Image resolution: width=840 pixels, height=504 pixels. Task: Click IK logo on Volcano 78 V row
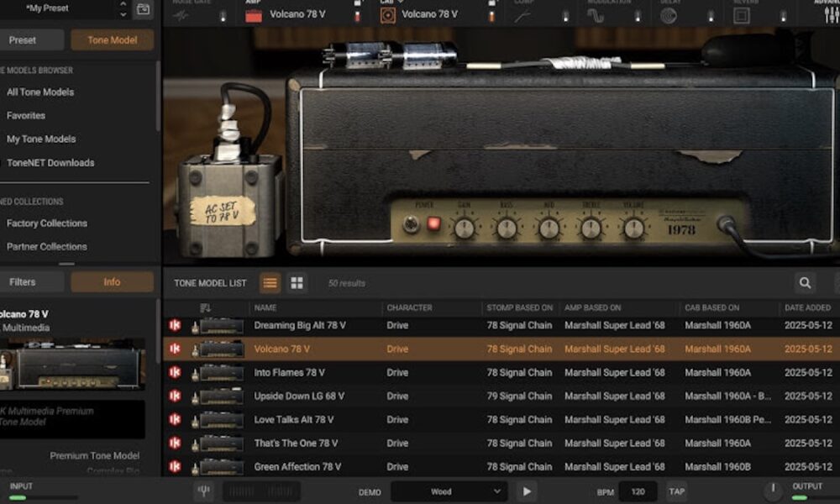(x=175, y=349)
